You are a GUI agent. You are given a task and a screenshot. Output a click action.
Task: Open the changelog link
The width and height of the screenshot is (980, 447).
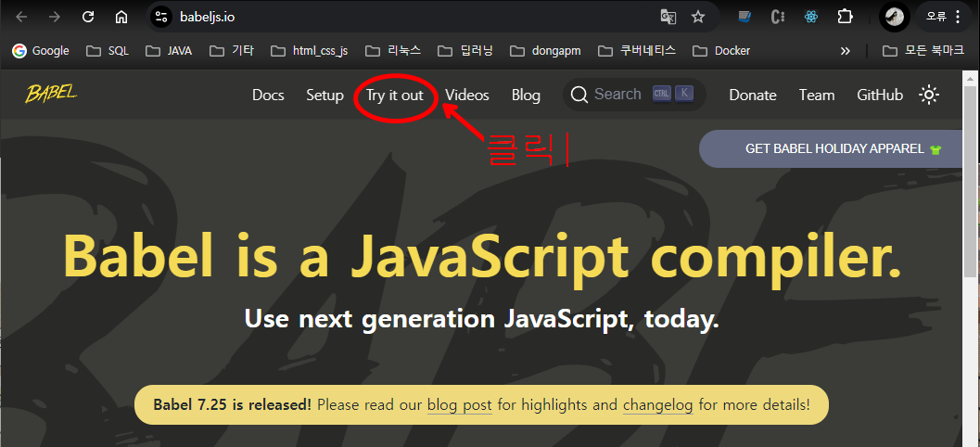657,404
